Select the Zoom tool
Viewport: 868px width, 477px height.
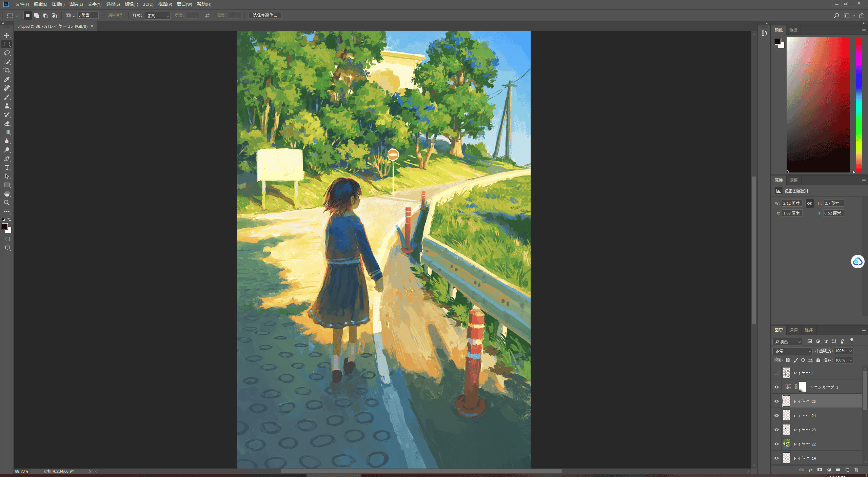[x=7, y=203]
